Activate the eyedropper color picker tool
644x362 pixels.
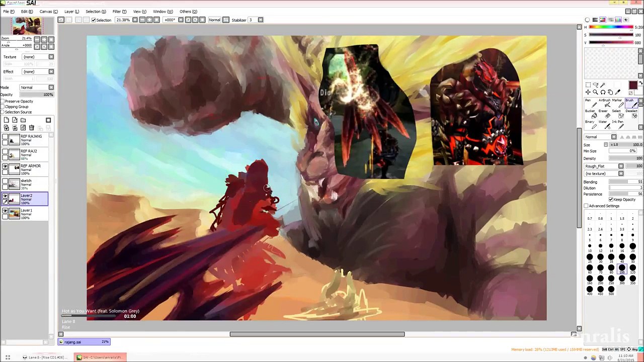tap(618, 93)
